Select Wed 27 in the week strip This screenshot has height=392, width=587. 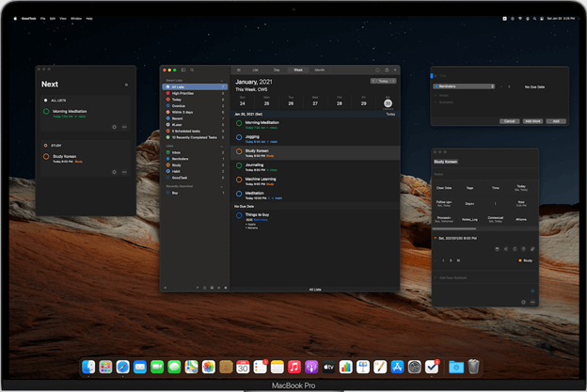pos(315,102)
